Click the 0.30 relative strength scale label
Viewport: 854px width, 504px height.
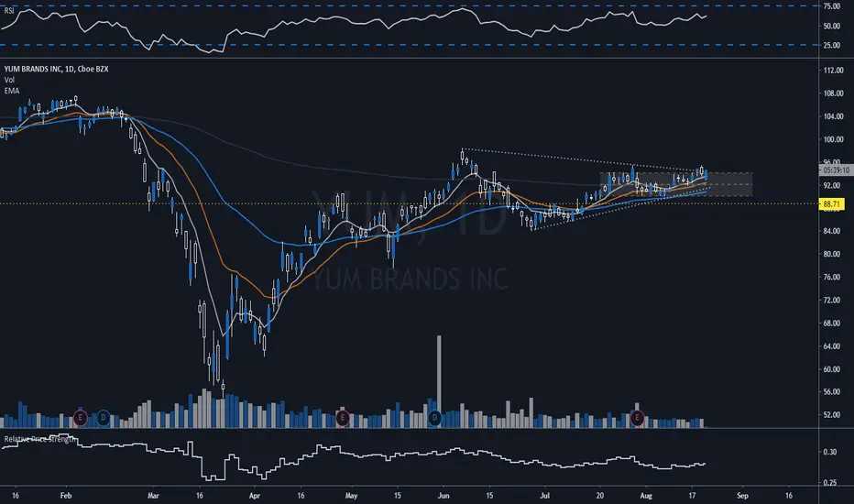point(829,452)
